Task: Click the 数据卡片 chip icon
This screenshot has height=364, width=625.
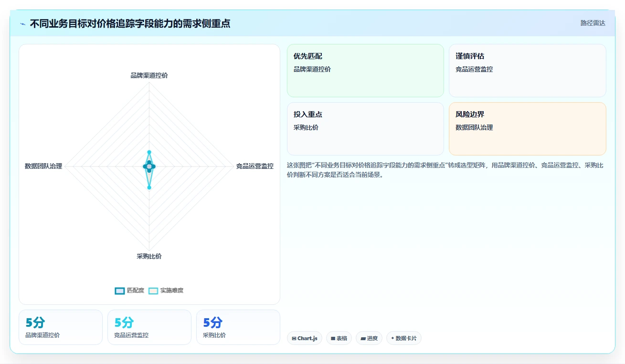Action: pyautogui.click(x=392, y=338)
